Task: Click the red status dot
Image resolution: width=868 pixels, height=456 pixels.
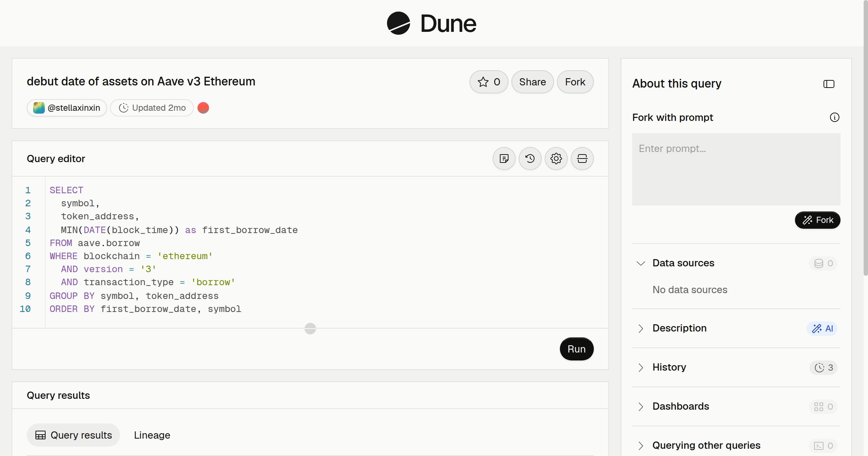Action: tap(203, 108)
